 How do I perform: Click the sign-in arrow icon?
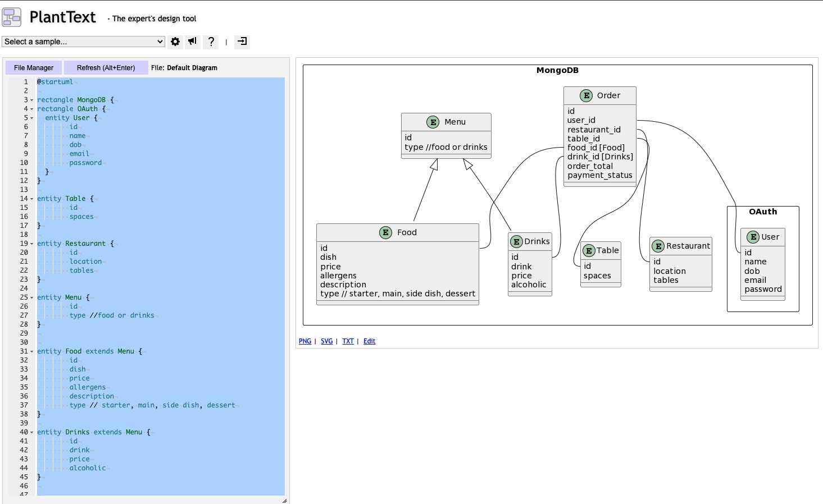[x=242, y=42]
